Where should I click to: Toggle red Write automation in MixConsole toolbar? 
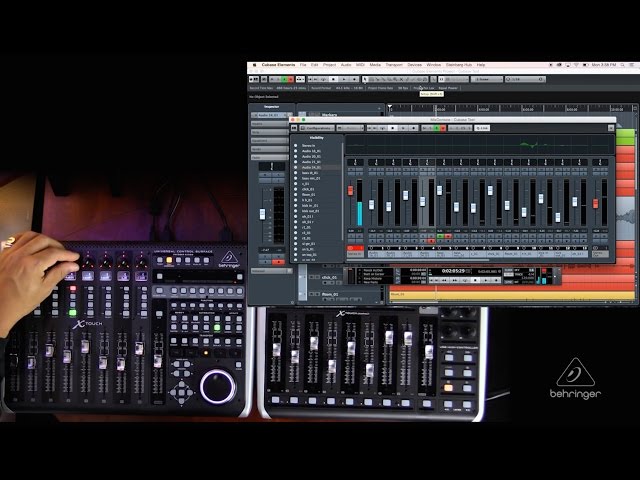click(x=443, y=128)
